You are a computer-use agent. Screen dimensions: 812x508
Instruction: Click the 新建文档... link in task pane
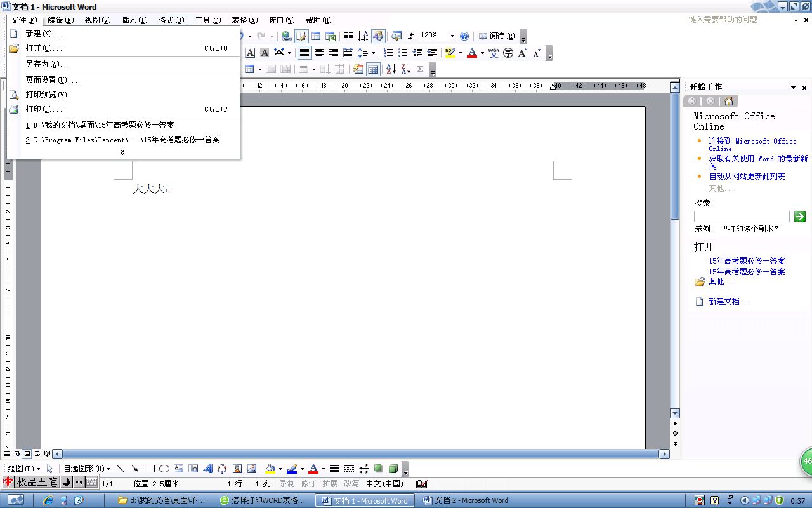(x=729, y=302)
